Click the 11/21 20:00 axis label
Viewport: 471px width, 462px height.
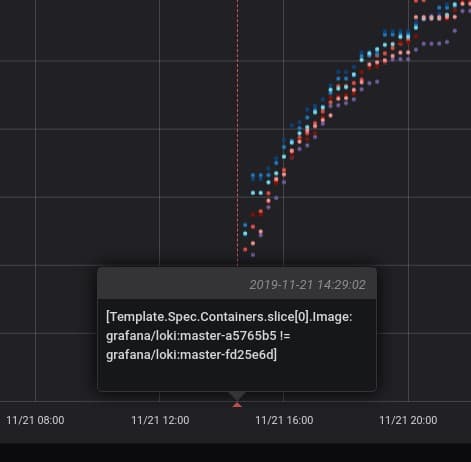click(408, 420)
